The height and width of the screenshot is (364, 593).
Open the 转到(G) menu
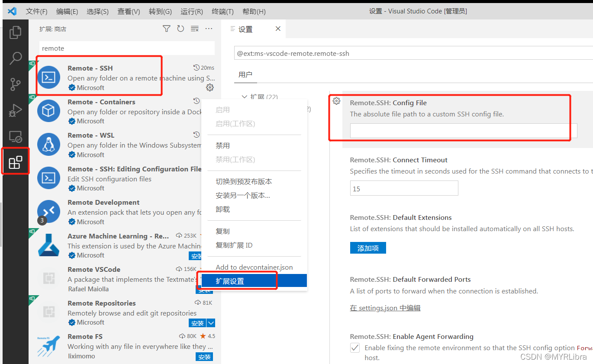160,11
